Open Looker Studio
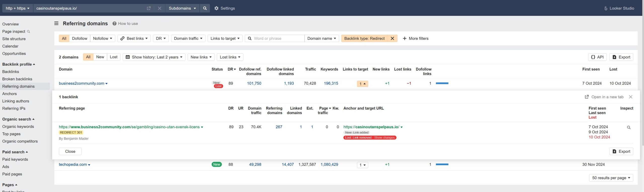The image size is (644, 192). click(x=619, y=8)
